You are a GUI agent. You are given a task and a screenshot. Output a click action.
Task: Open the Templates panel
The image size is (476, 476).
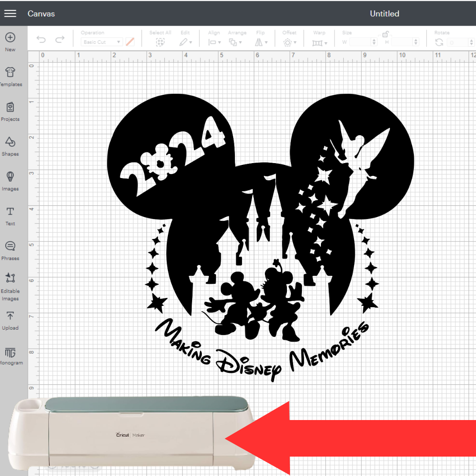11,77
